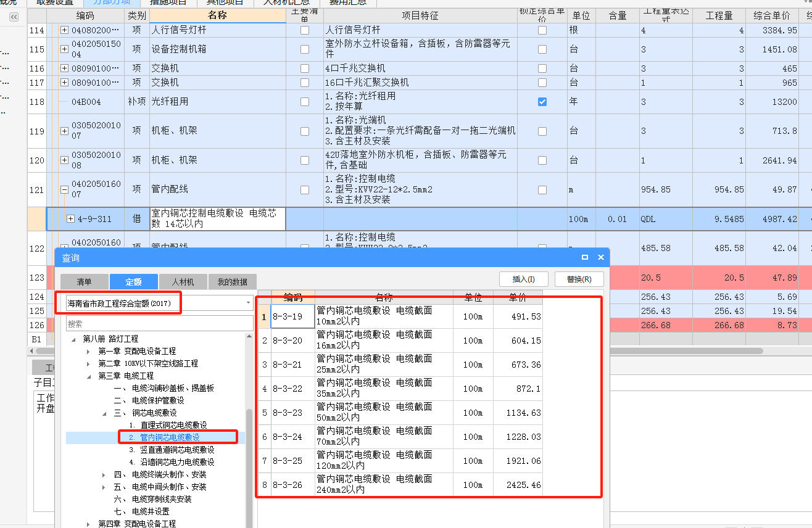Click code cell 04B004 in row 118
Screen dimensions: 812x528
pos(86,102)
